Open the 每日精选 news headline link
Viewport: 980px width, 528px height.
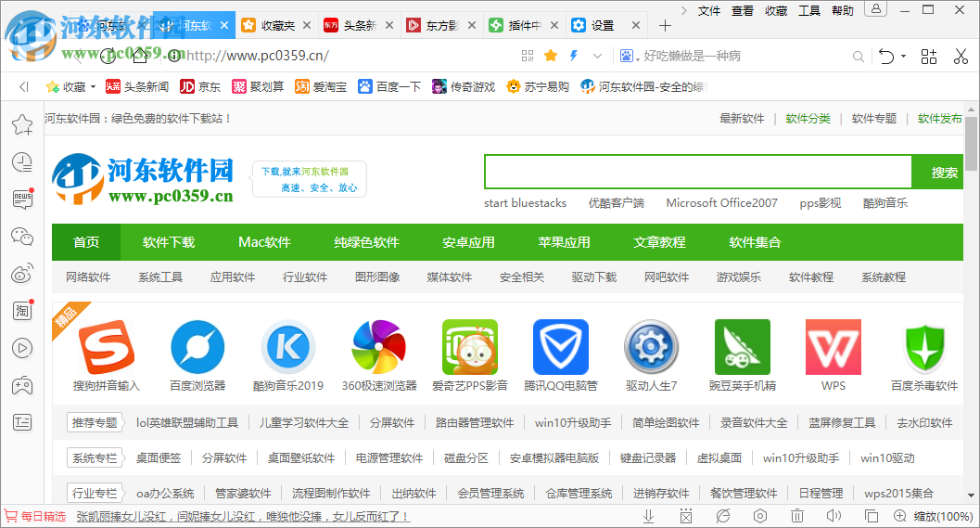(243, 517)
